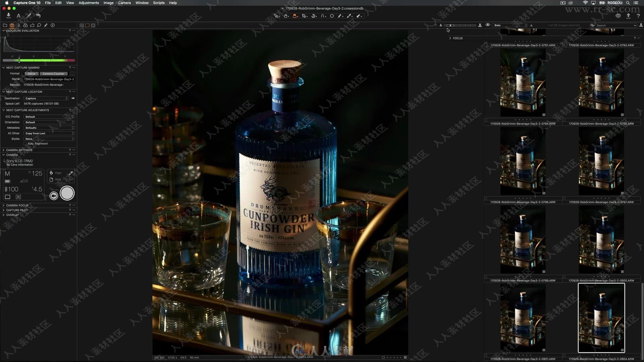This screenshot has height=362, width=644.
Task: Select the Pointer cursor tool
Action: coord(276,16)
